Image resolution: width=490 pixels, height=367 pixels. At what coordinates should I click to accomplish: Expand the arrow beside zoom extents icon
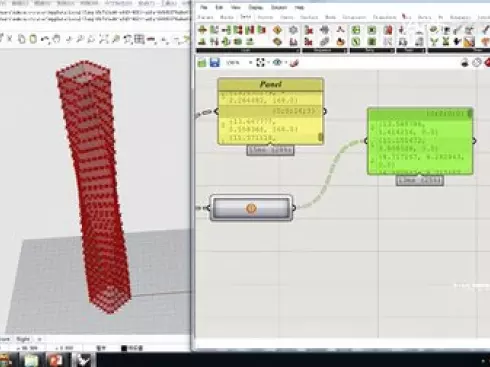268,63
